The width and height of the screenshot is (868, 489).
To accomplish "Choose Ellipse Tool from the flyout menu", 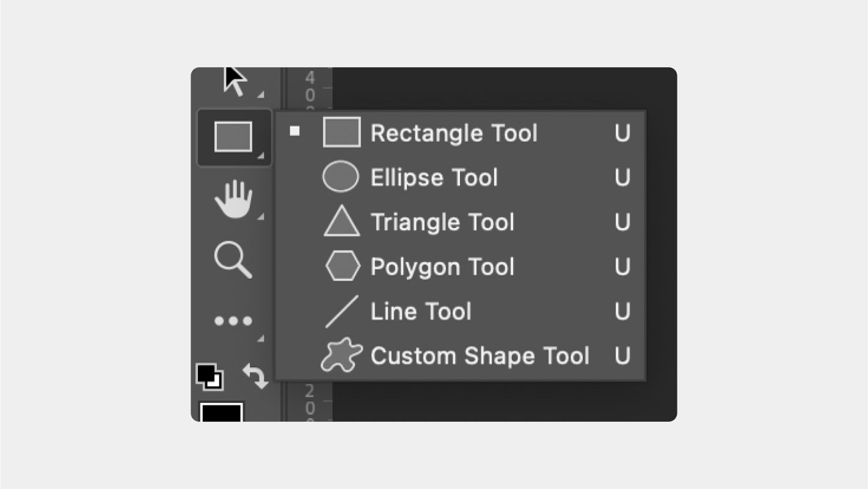I will point(434,178).
